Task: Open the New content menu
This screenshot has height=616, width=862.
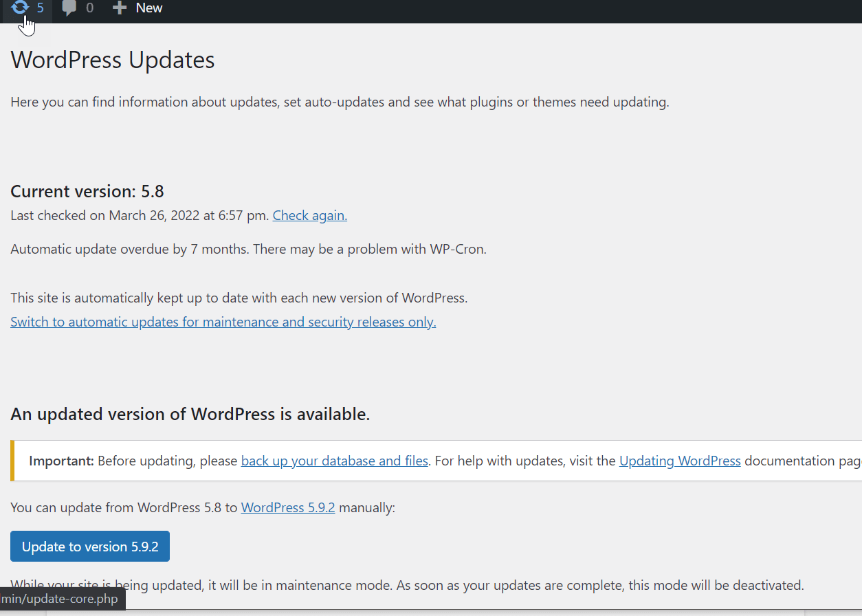Action: (148, 8)
